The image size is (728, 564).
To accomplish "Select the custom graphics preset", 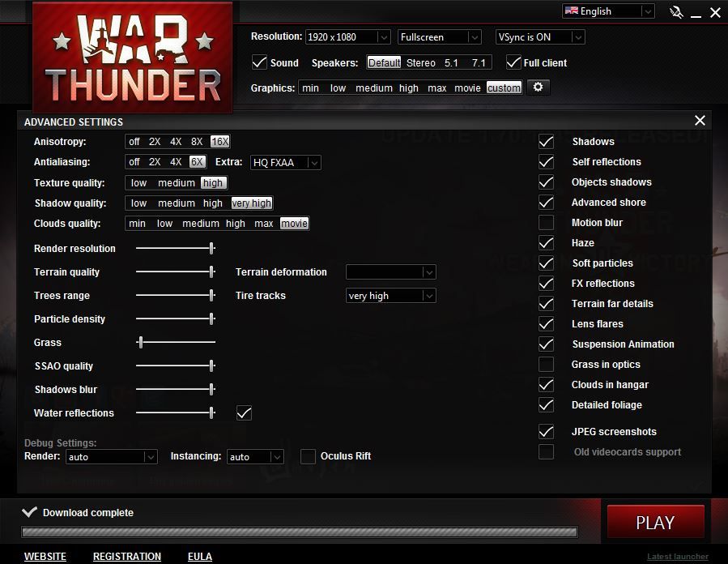I will 504,88.
